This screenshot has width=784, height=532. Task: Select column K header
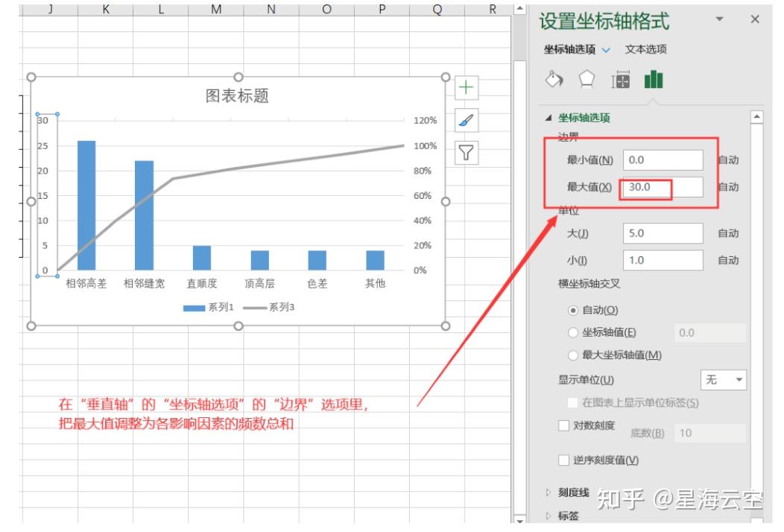tap(106, 9)
